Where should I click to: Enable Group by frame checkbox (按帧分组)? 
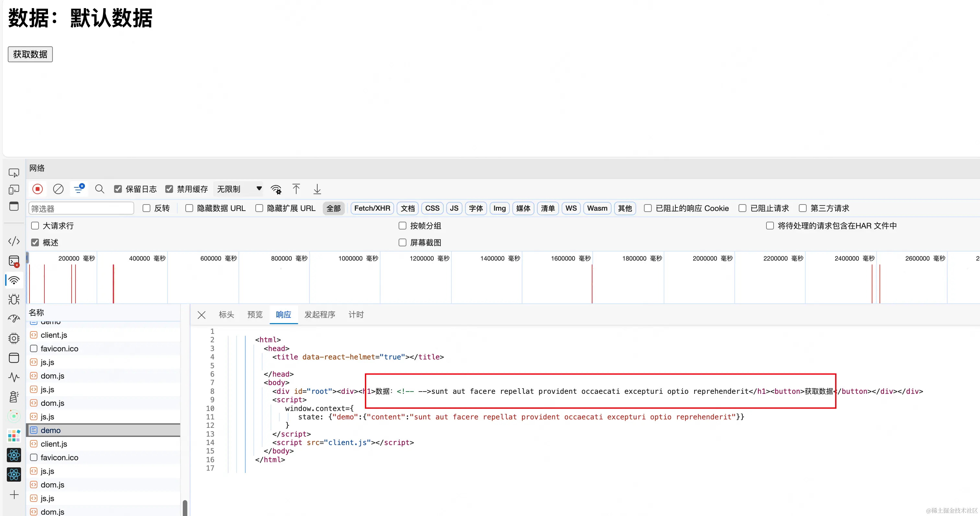pyautogui.click(x=402, y=226)
